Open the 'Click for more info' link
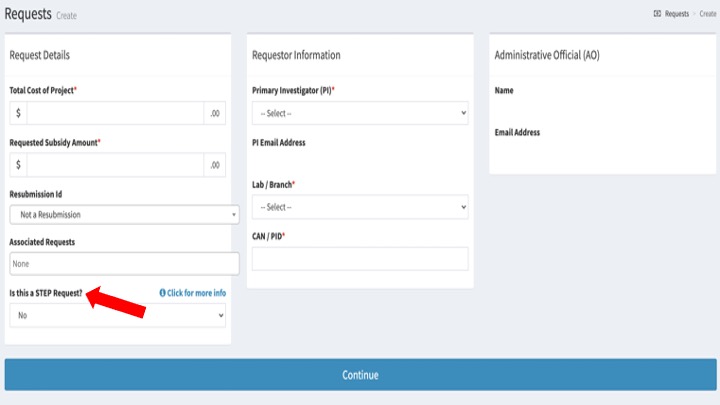 coord(196,293)
